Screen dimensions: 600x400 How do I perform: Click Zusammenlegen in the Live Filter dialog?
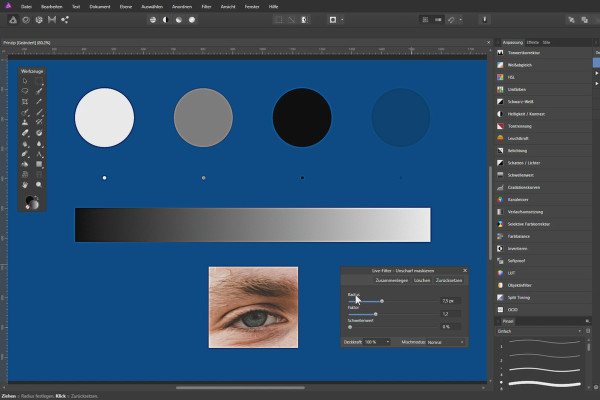[x=391, y=281]
